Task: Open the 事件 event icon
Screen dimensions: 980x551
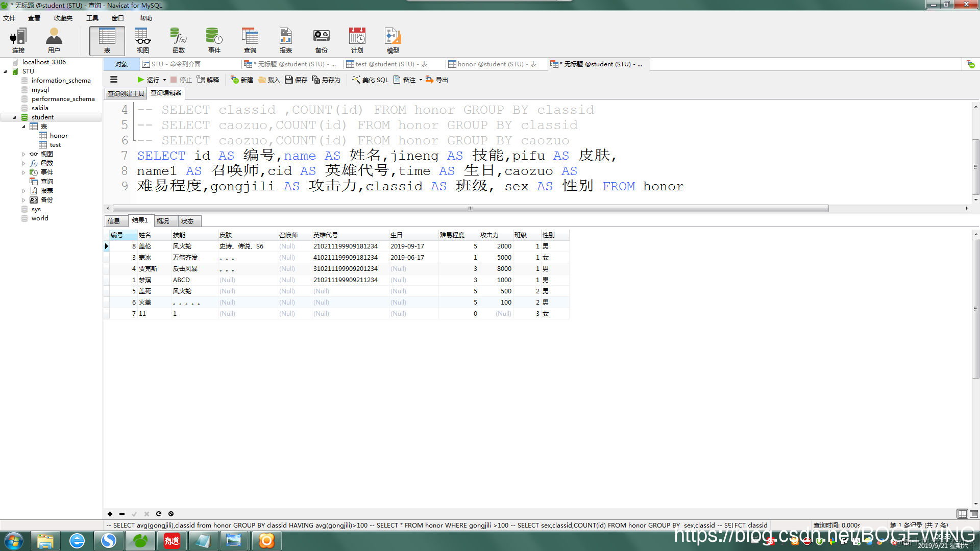Action: click(214, 40)
